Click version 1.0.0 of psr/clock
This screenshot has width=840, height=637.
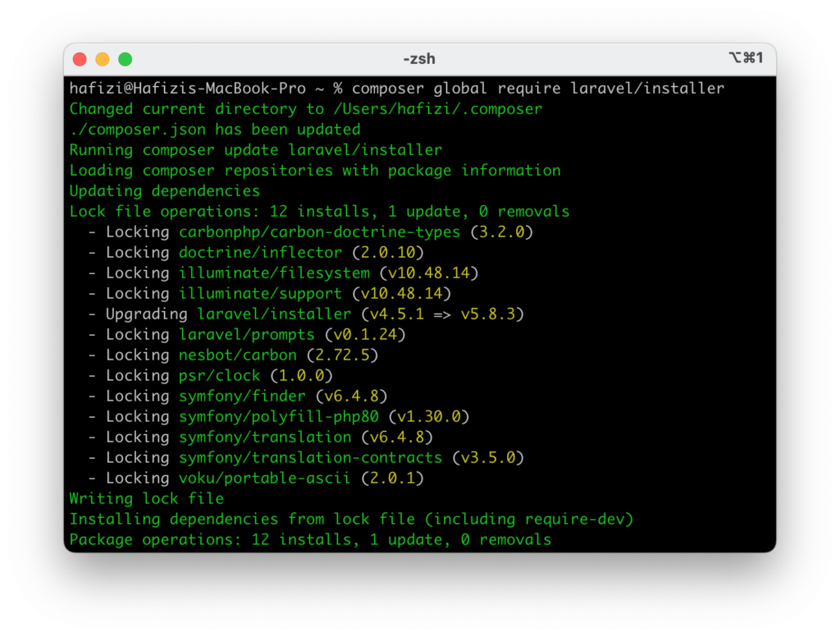[302, 375]
